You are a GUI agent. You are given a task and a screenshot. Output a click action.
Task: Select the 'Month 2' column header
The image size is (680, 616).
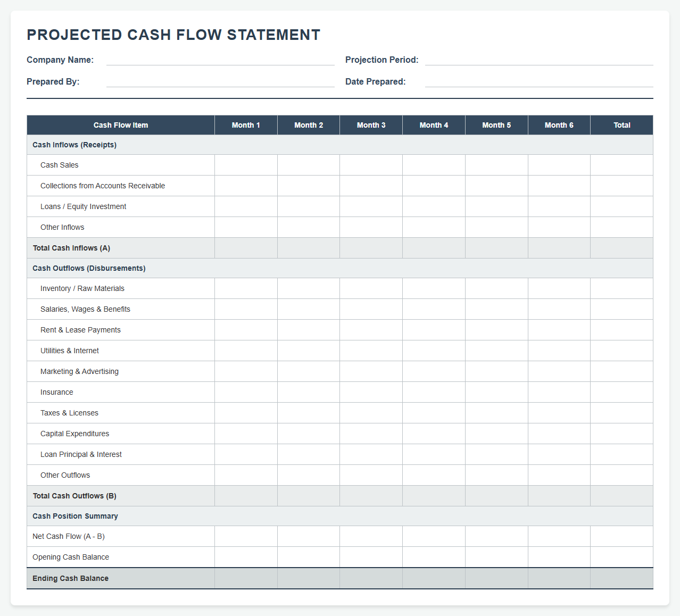pyautogui.click(x=309, y=125)
